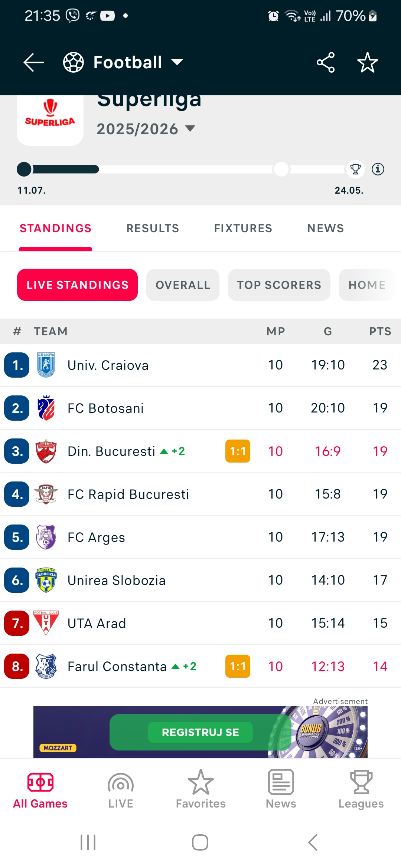This screenshot has width=401, height=868.
Task: Tap the back arrow icon
Action: tap(34, 62)
